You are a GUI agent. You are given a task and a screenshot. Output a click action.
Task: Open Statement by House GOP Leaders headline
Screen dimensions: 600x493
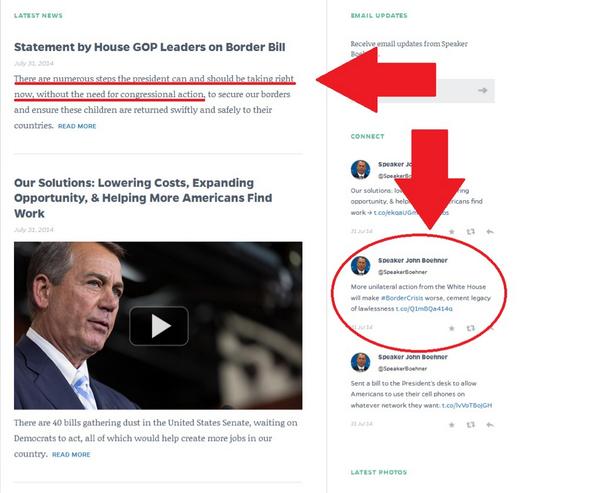point(150,47)
